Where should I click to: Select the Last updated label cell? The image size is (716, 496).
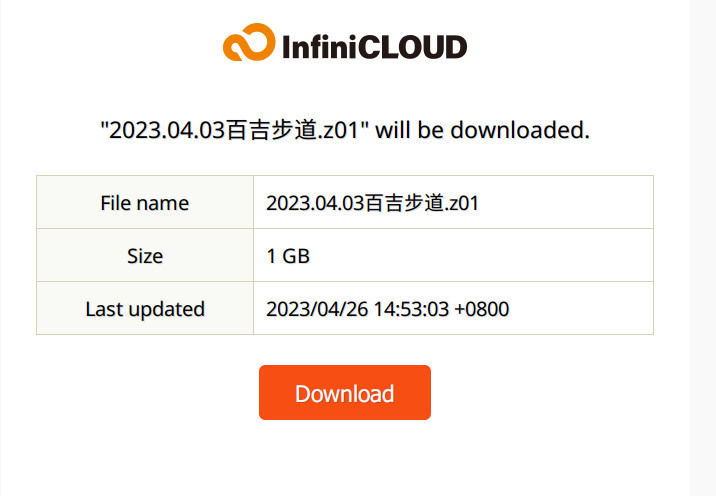[145, 308]
